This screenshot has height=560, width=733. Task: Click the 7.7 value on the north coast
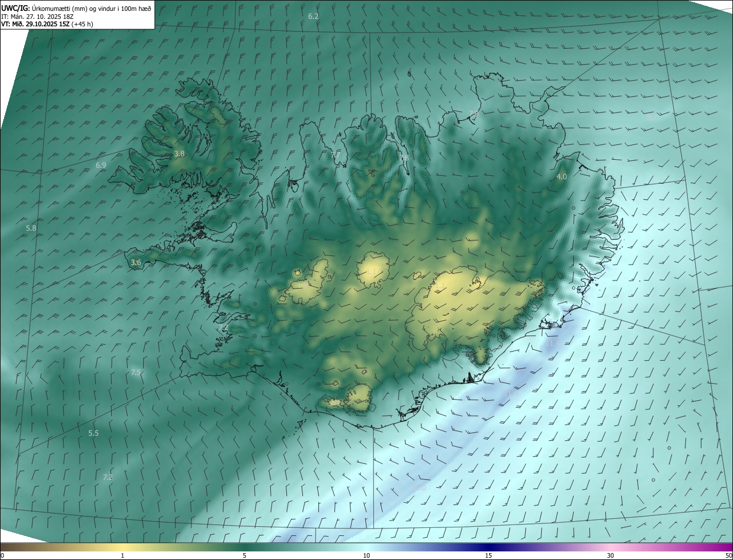pyautogui.click(x=336, y=155)
